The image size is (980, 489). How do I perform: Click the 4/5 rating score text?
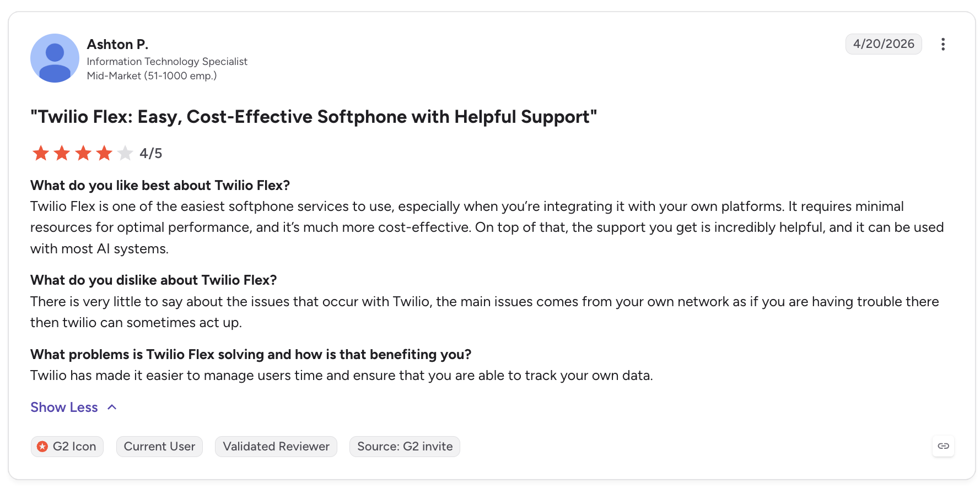[150, 153]
